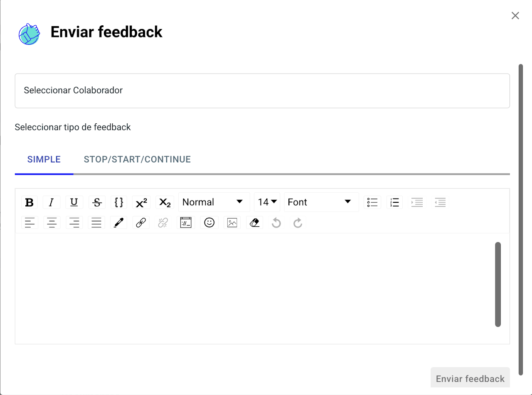Center align the text
The width and height of the screenshot is (532, 395).
(52, 223)
